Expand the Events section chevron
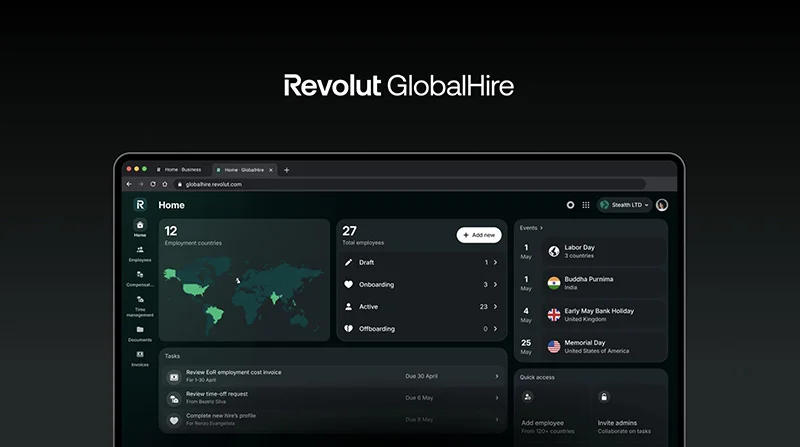The image size is (800, 447). pos(541,228)
